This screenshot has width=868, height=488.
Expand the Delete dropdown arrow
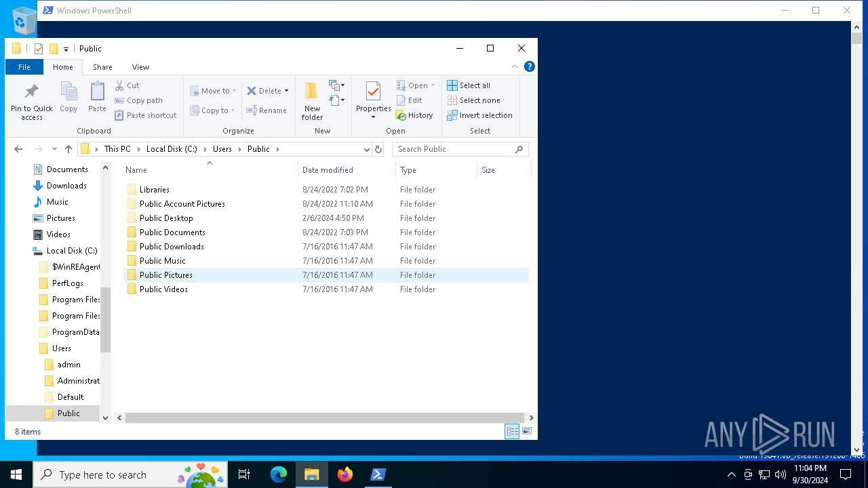(286, 91)
